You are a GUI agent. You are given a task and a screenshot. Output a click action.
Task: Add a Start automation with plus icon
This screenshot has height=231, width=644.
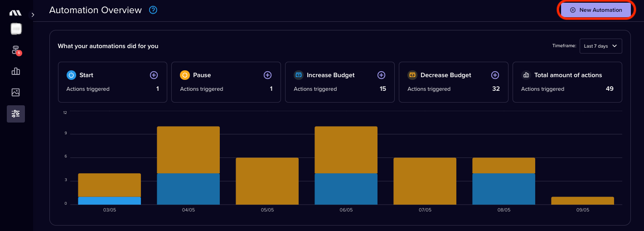tap(154, 75)
